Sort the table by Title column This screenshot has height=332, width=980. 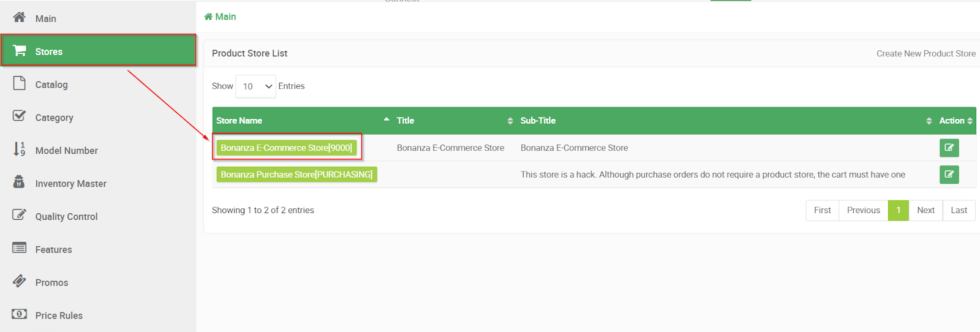point(454,121)
